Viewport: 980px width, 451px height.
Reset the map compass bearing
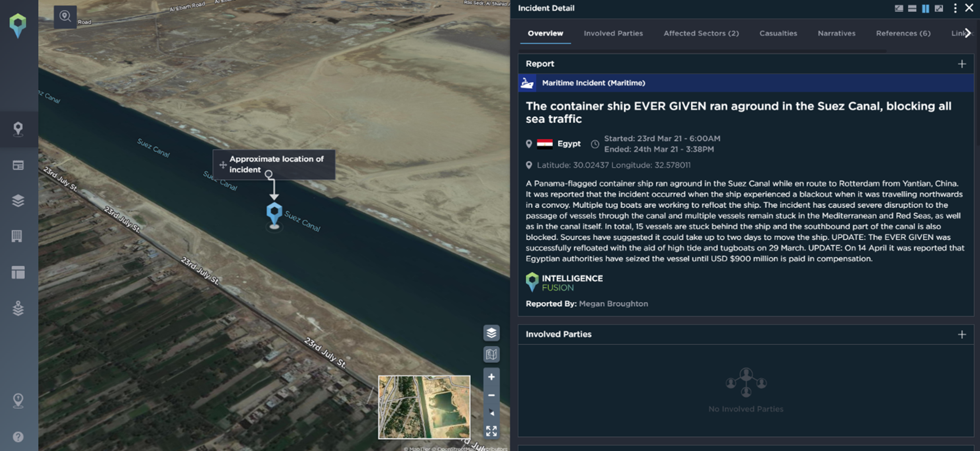point(492,413)
